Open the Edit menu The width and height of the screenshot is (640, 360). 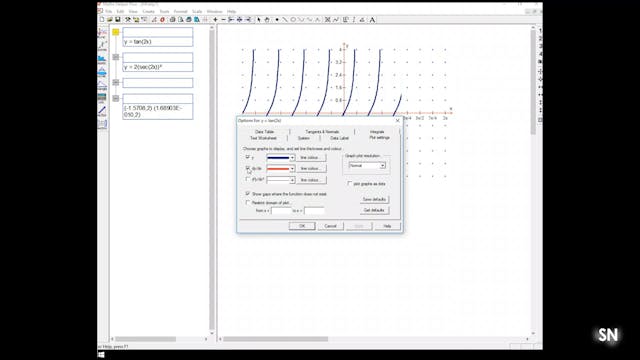coord(120,11)
